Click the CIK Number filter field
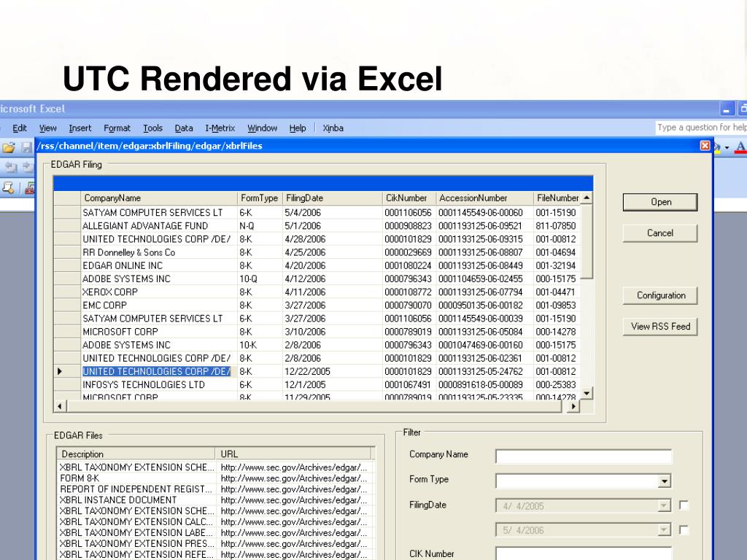This screenshot has width=747, height=560. (x=584, y=553)
